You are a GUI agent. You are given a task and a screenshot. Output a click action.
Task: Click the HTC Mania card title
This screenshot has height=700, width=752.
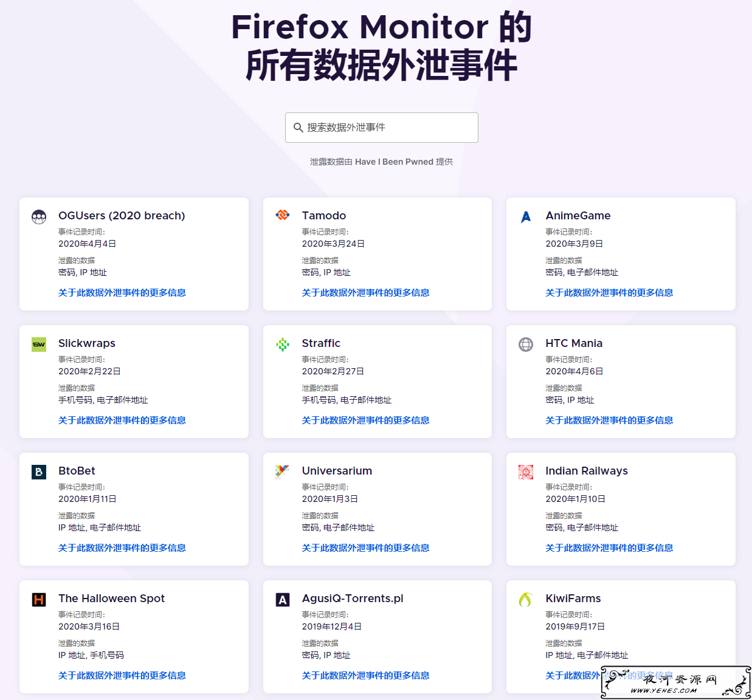[574, 343]
